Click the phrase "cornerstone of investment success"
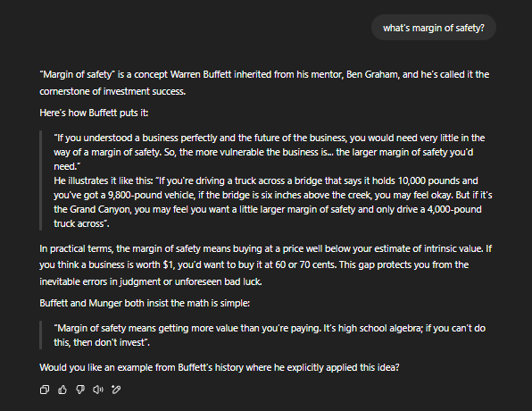The height and width of the screenshot is (411, 532). click(x=112, y=91)
